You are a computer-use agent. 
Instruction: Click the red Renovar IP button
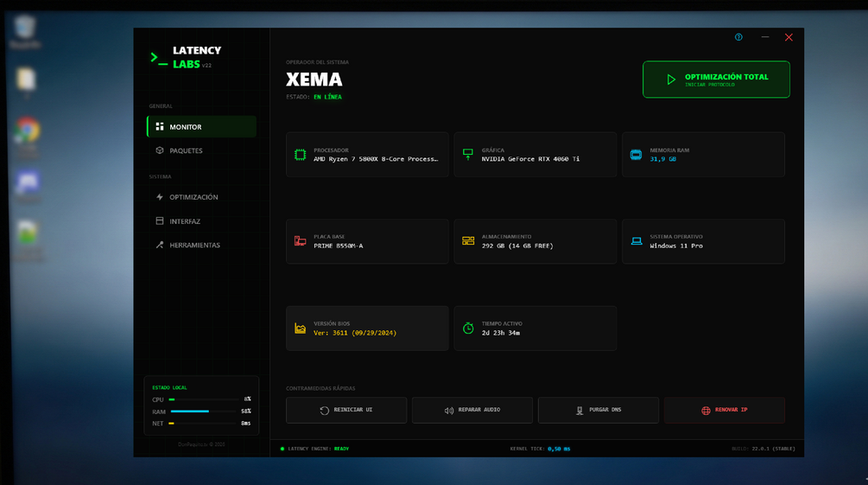click(725, 410)
